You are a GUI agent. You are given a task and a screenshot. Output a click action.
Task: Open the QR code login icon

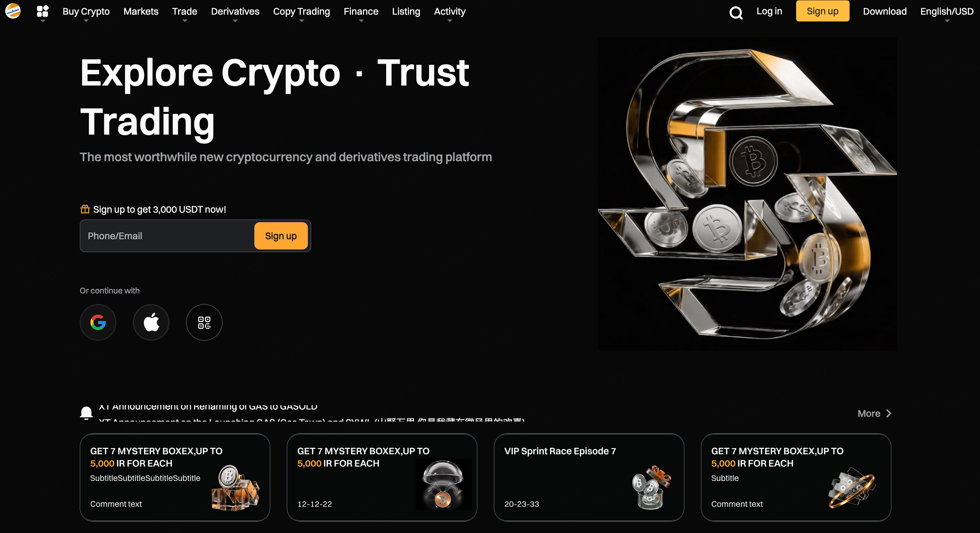coord(204,322)
